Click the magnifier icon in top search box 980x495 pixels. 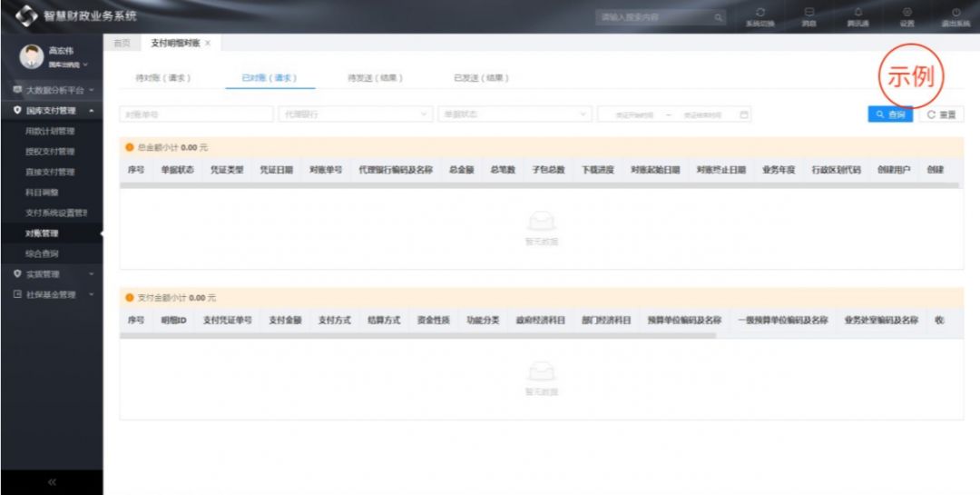pos(719,17)
